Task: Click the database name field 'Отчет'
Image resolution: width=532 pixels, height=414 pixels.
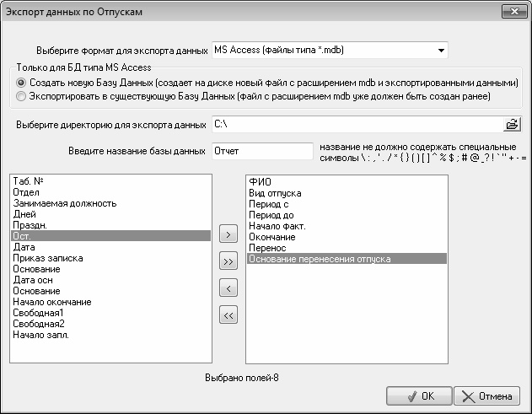Action: (261, 152)
